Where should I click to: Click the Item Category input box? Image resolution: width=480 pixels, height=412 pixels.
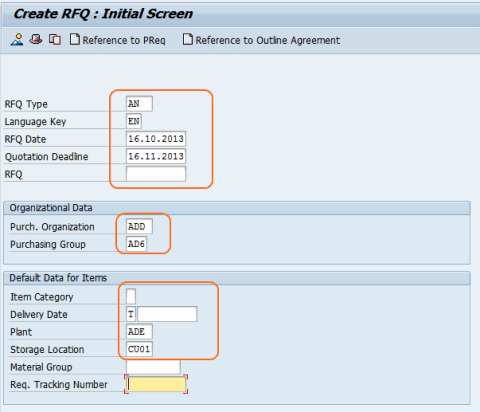[131, 296]
